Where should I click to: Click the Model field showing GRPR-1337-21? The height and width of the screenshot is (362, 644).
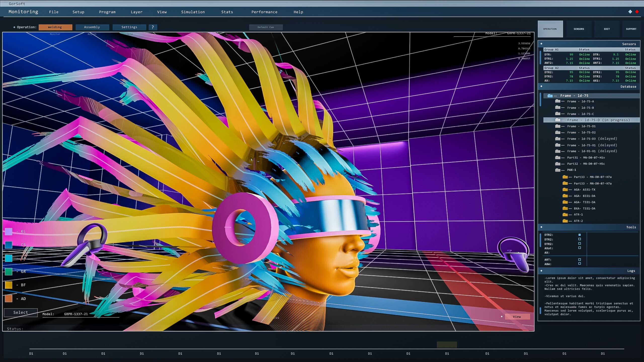(75, 314)
